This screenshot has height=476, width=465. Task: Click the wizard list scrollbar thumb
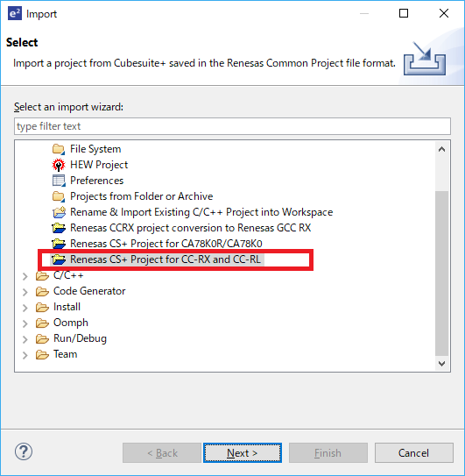click(x=441, y=274)
